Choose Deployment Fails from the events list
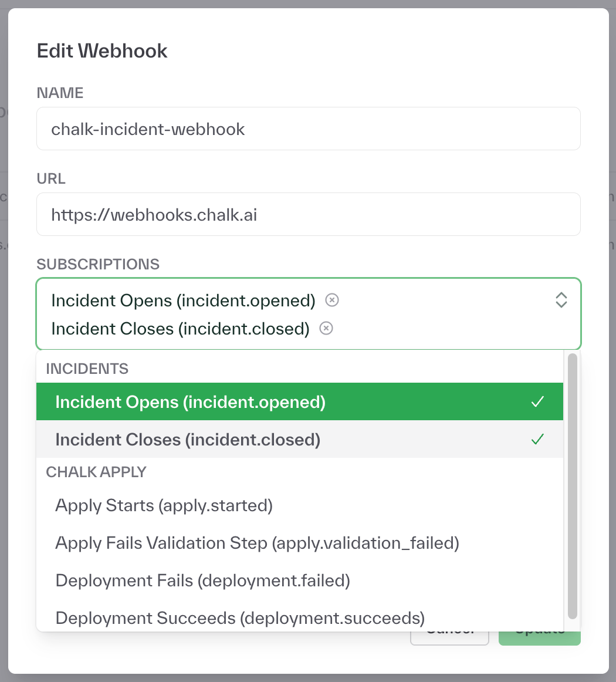616x682 pixels. pos(202,580)
